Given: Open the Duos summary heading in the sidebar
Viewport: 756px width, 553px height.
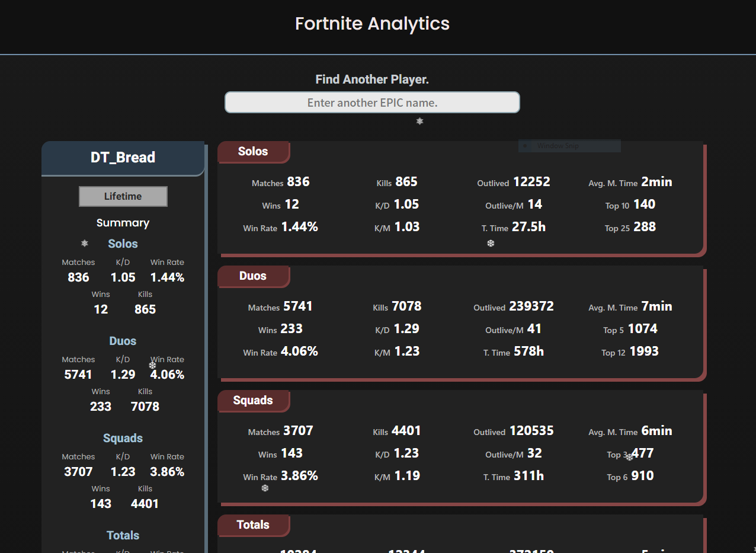Looking at the screenshot, I should pos(123,341).
